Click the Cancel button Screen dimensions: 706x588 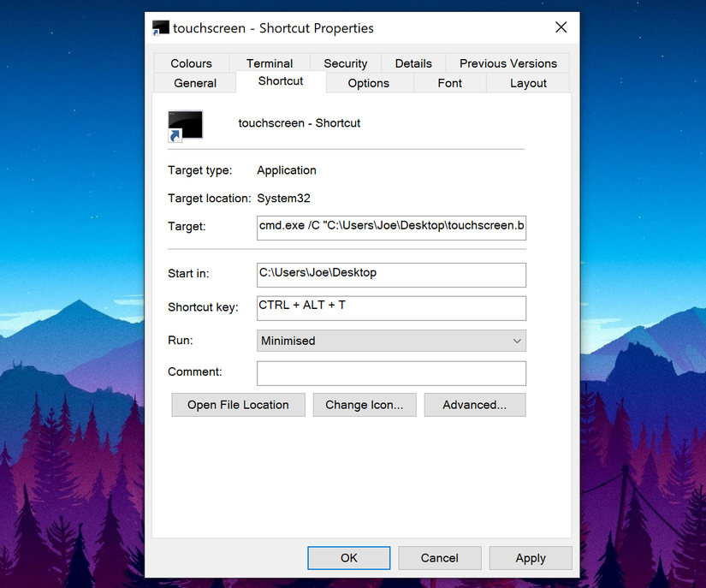pyautogui.click(x=440, y=558)
